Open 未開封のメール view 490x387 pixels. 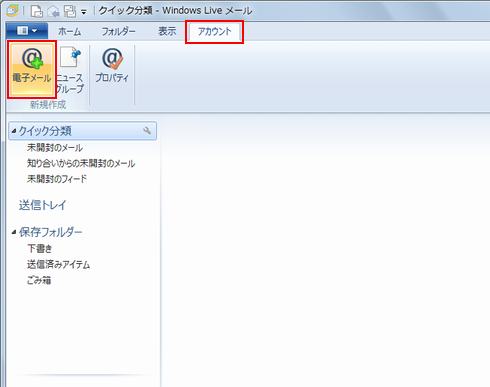click(55, 147)
